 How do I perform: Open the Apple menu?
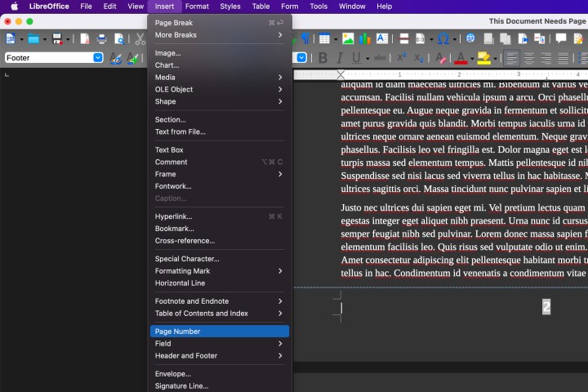point(14,7)
